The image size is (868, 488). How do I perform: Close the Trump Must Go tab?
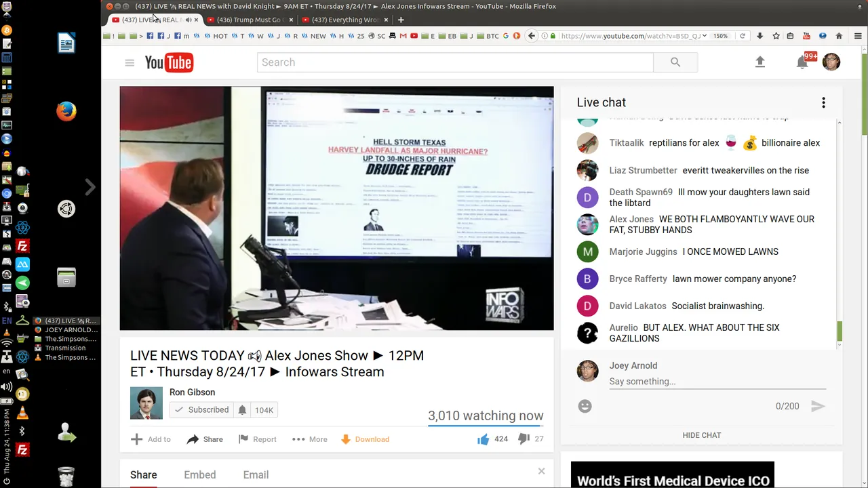pos(291,20)
